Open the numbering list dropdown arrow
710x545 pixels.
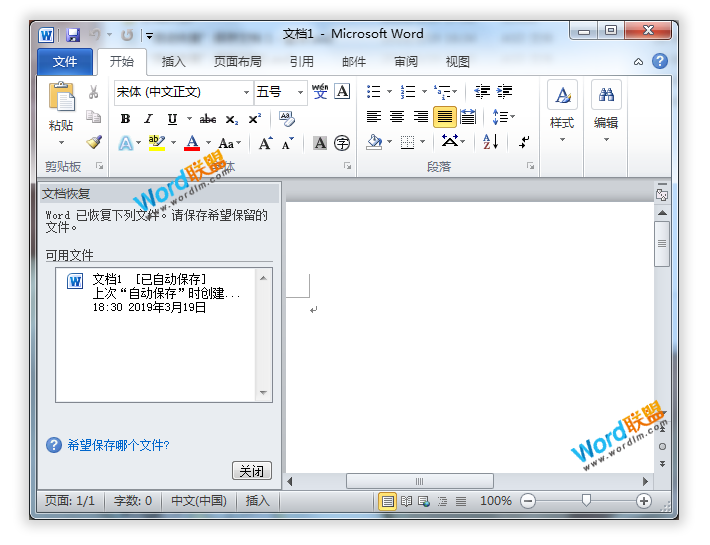[x=424, y=92]
